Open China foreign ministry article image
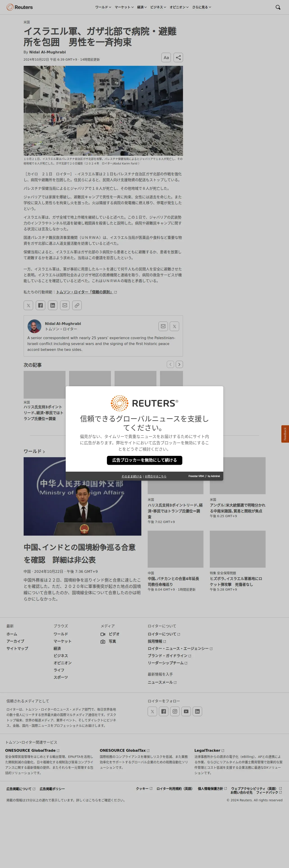This screenshot has height=868, width=289. click(x=82, y=496)
